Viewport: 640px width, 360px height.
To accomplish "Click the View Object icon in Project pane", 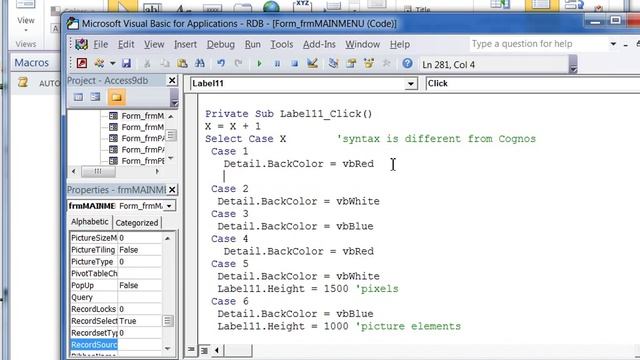I will click(96, 97).
